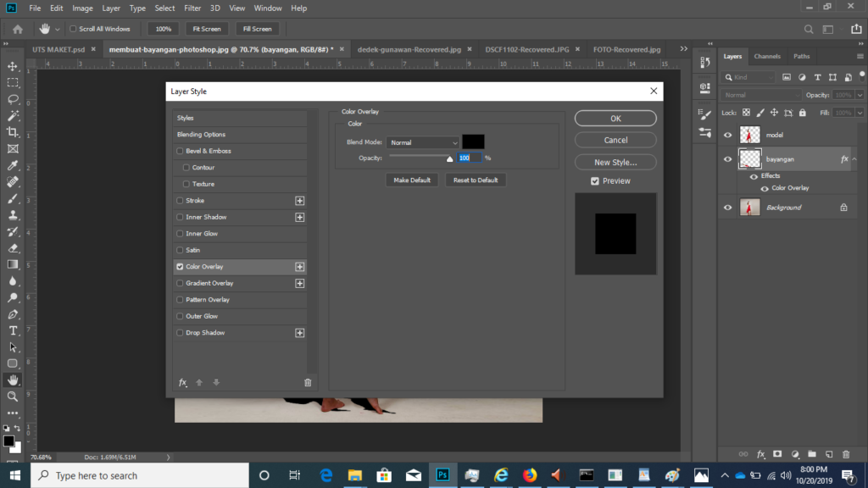Image resolution: width=868 pixels, height=488 pixels.
Task: Enable the Bevel & Emboss checkbox
Action: 180,151
